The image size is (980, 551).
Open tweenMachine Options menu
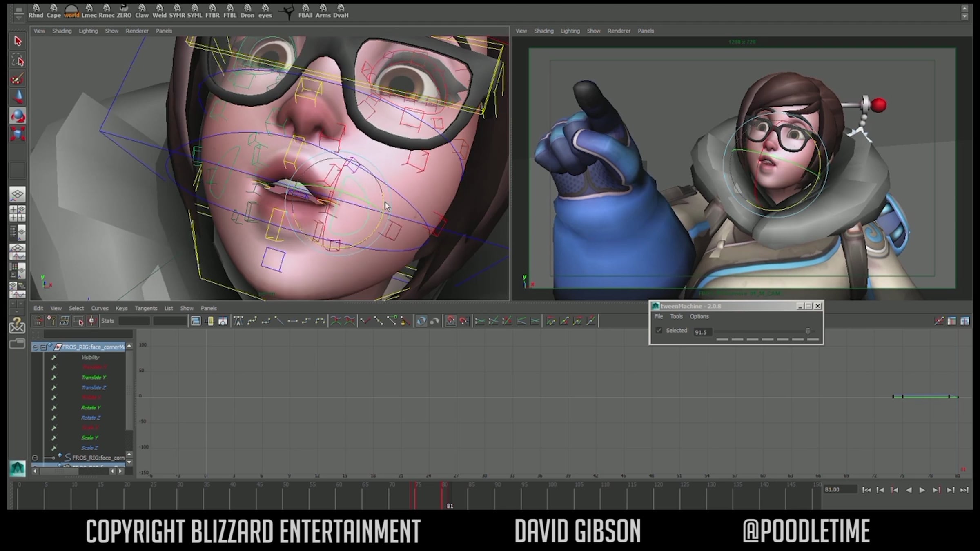point(699,316)
